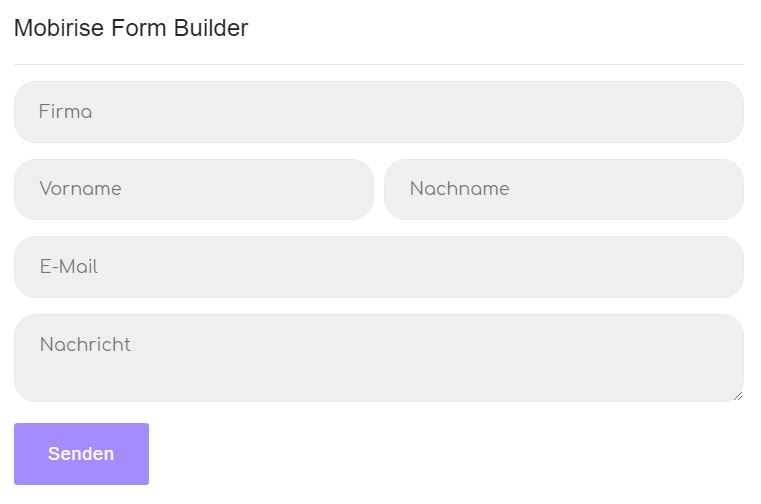Activate the first name (Vorname) box
761x504 pixels.
pos(250,189)
